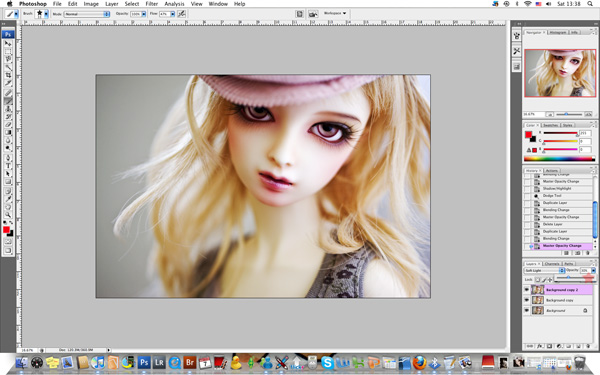Select the Hand tool
This screenshot has width=600, height=375.
(x=8, y=207)
